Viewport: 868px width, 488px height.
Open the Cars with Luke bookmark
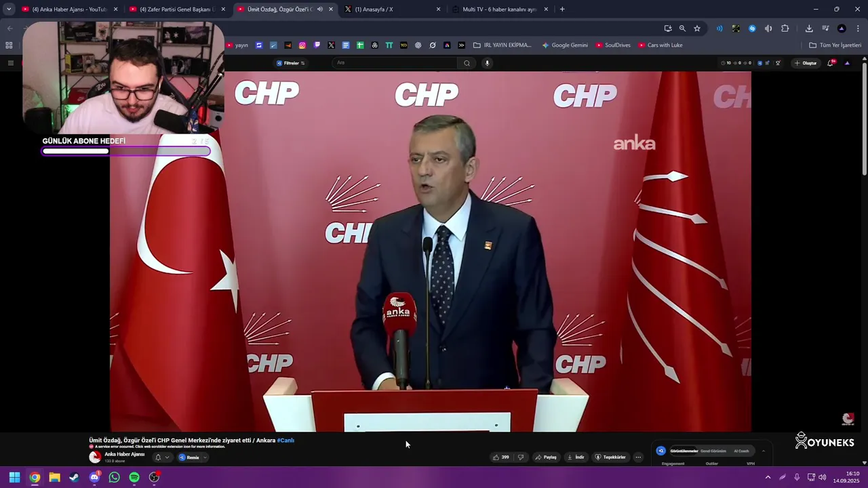pyautogui.click(x=660, y=45)
